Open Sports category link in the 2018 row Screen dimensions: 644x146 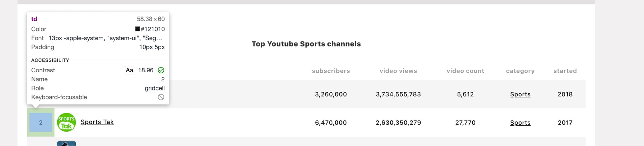tap(520, 94)
